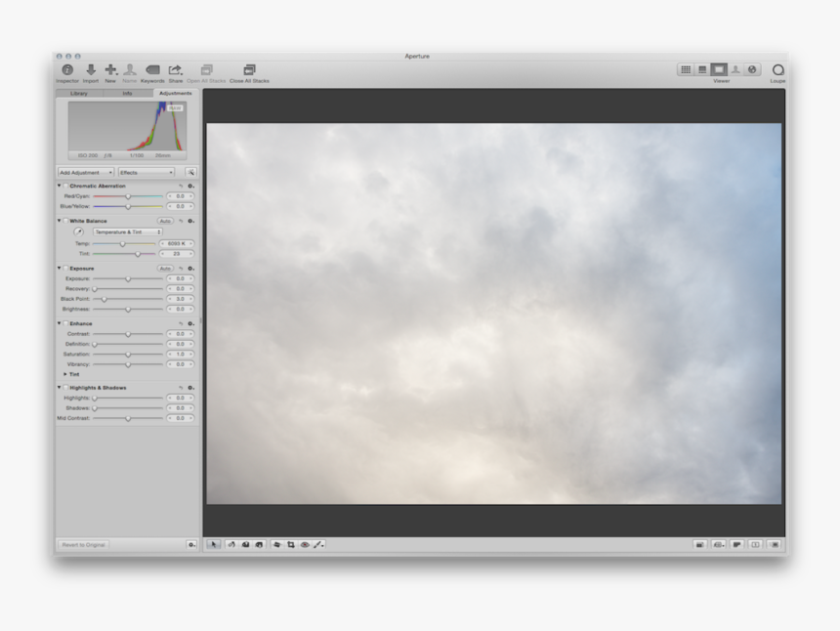The image size is (840, 631).
Task: Open the Quick Brushes tool menu
Action: tap(318, 545)
